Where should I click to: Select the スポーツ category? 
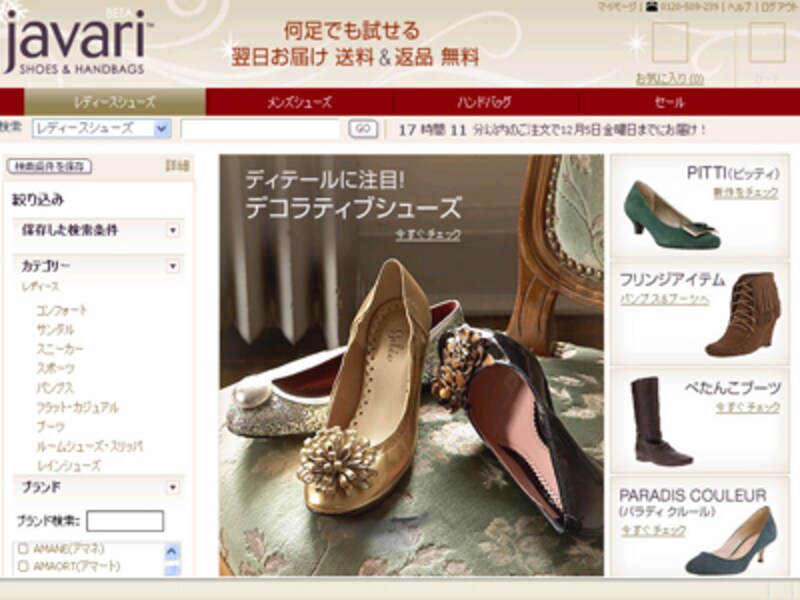56,368
